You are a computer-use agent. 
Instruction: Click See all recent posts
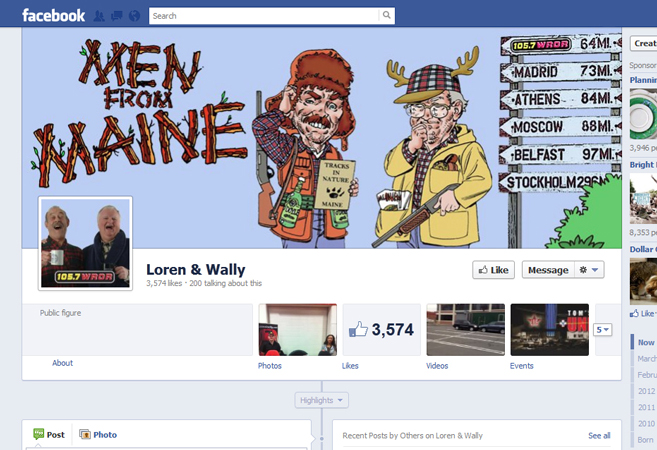coord(599,436)
